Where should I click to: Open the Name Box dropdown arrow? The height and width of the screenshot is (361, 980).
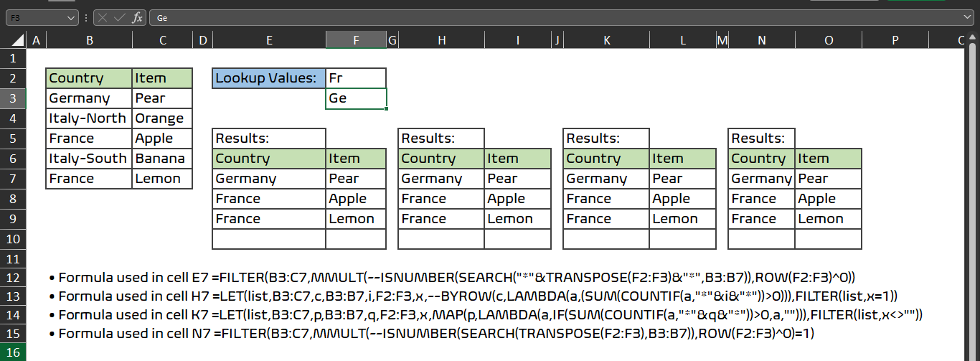(71, 18)
